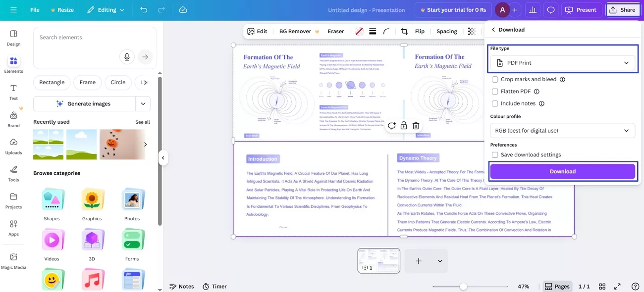
Task: Open the Design sidebar panel
Action: tap(13, 38)
